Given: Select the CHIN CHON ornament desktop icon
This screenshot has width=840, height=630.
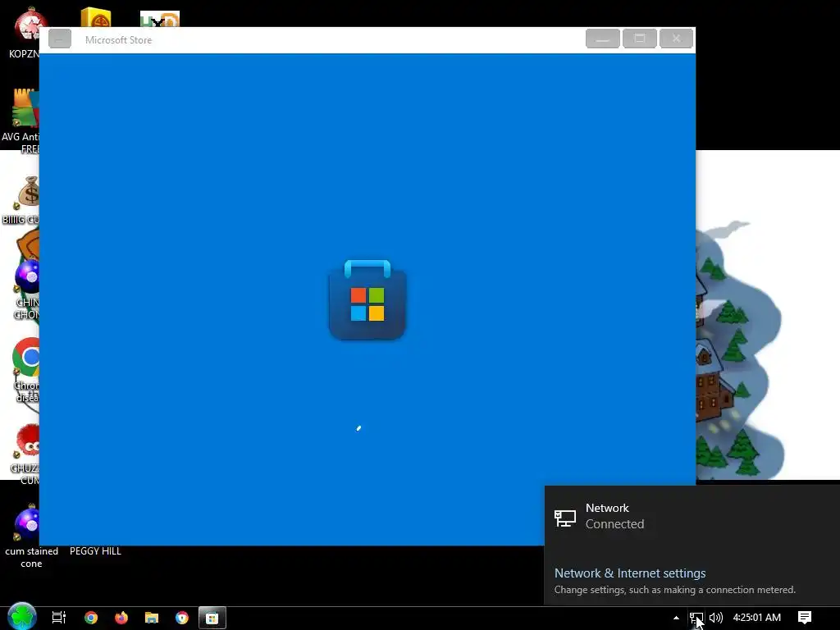Looking at the screenshot, I should click(x=25, y=290).
